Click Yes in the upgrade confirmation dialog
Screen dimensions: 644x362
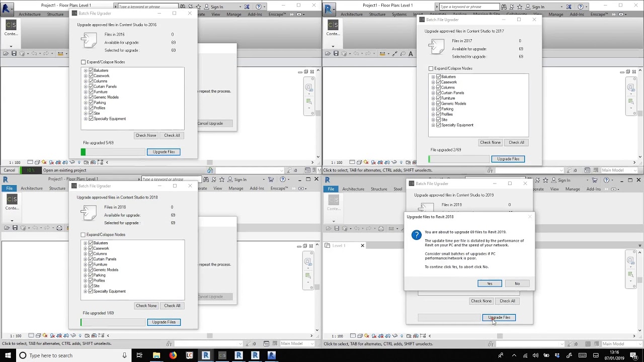point(490,284)
